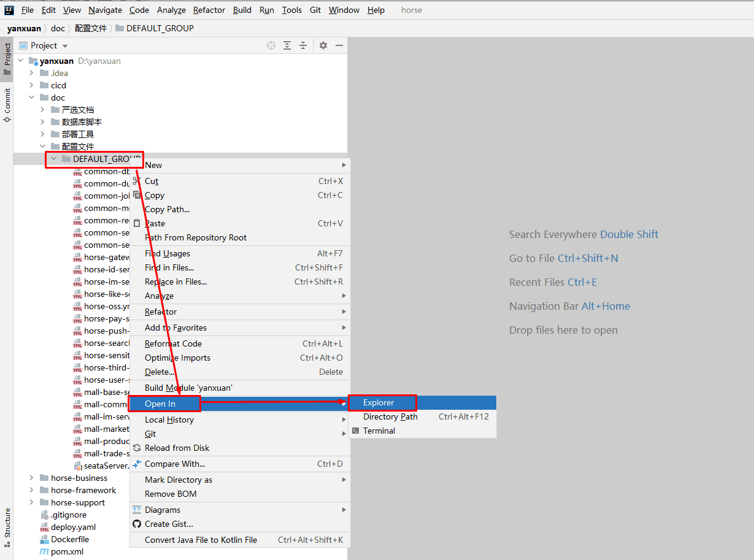Screen dimensions: 754x560
Task: Choose Reformat Code in context menu
Action: tap(239, 343)
